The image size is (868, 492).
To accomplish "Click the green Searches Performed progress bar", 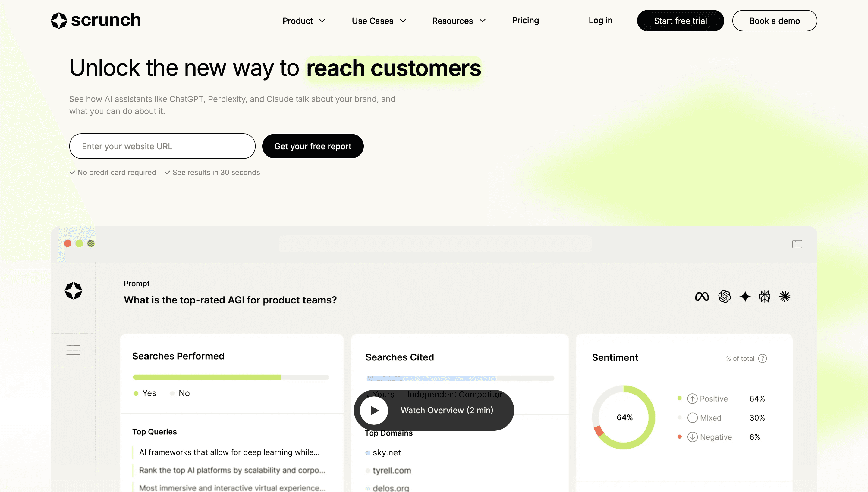I will [x=207, y=377].
